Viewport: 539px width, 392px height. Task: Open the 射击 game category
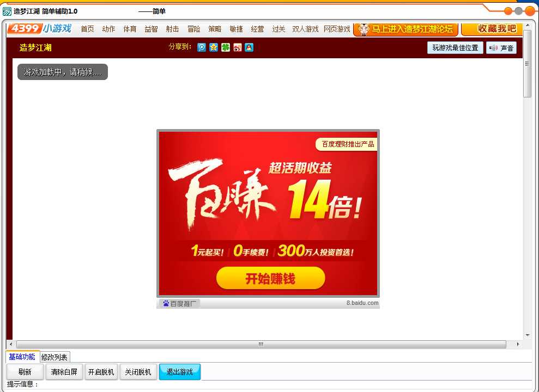[172, 29]
